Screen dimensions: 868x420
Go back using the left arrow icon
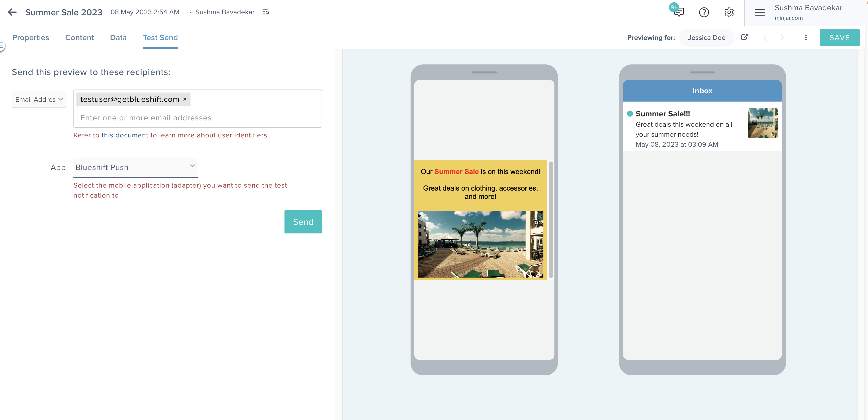[13, 12]
